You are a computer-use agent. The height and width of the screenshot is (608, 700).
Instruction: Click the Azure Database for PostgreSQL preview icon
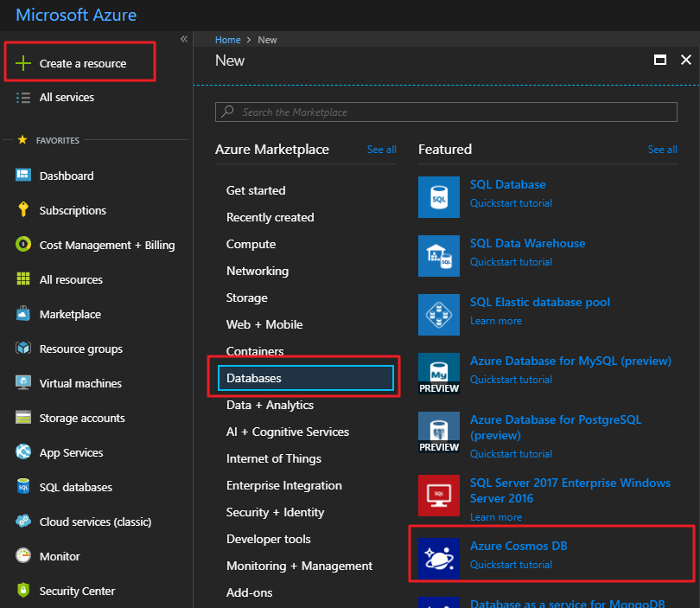pos(439,432)
